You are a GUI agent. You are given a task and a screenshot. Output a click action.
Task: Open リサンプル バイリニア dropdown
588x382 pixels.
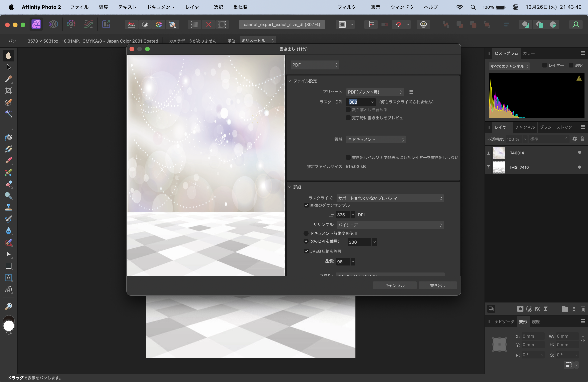coord(390,225)
